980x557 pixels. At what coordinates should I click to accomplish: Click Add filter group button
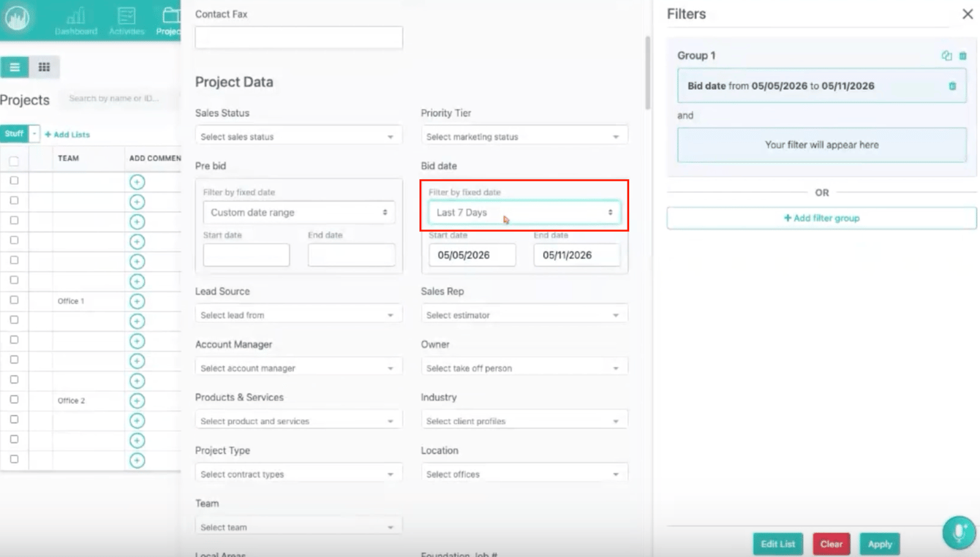tap(821, 218)
